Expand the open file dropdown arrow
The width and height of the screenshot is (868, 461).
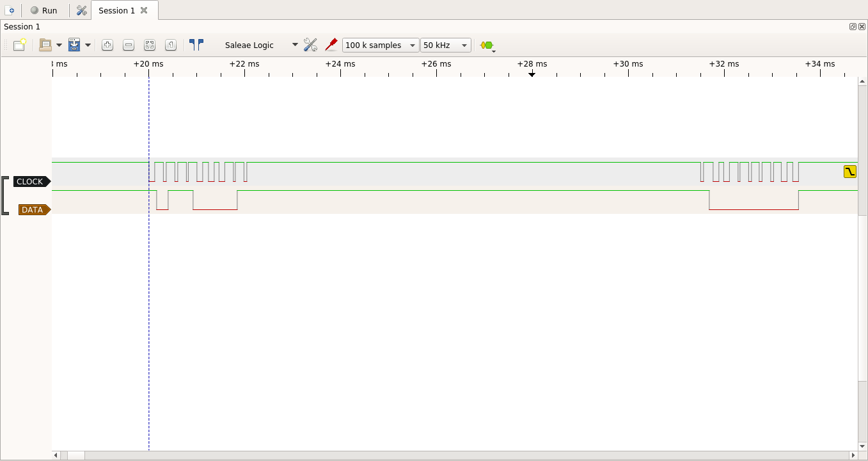59,45
